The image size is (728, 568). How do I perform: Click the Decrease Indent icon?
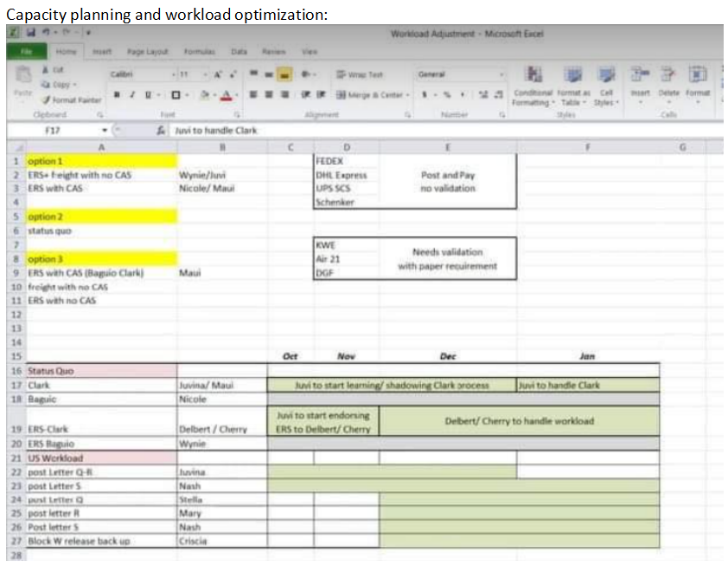click(x=305, y=95)
